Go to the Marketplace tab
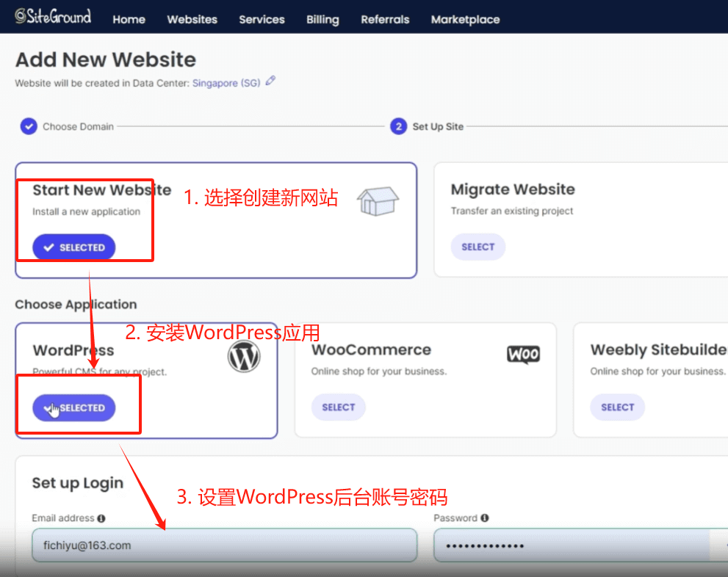This screenshot has height=577, width=728. (x=465, y=20)
